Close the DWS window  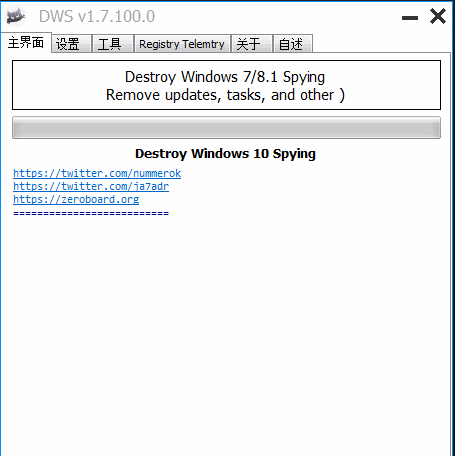click(438, 16)
